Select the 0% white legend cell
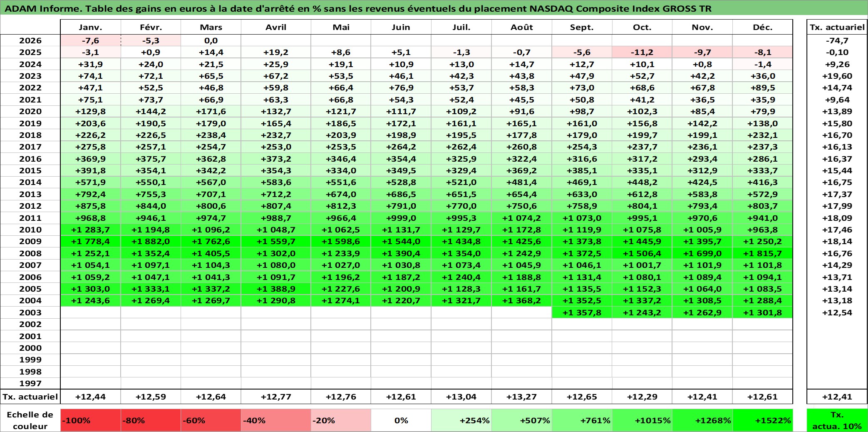Image resolution: width=868 pixels, height=432 pixels. (x=401, y=420)
